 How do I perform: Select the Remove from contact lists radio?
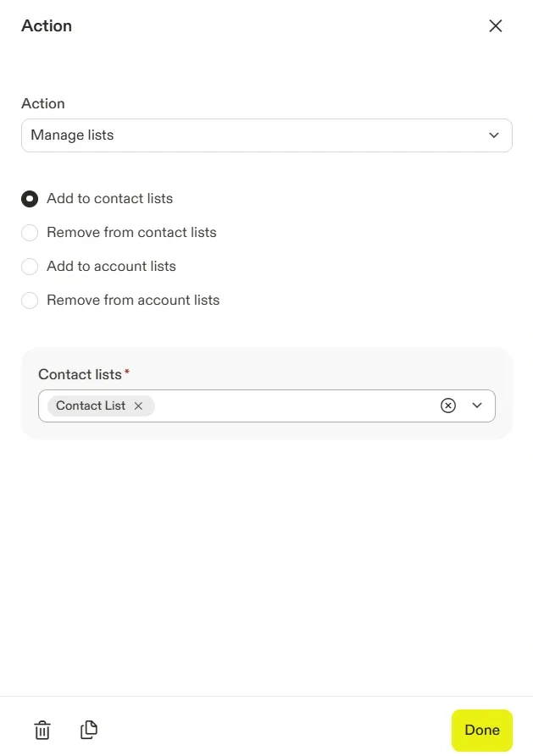click(30, 233)
